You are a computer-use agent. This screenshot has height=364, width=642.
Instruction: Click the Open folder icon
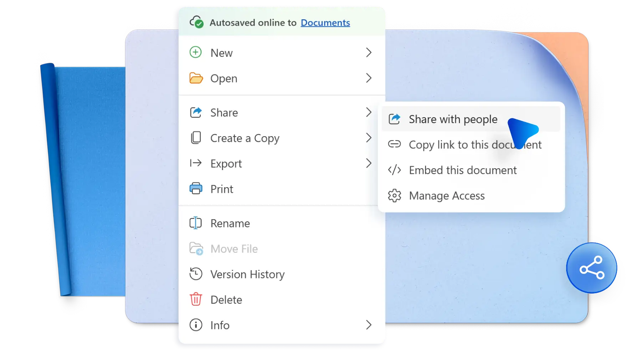click(x=195, y=78)
